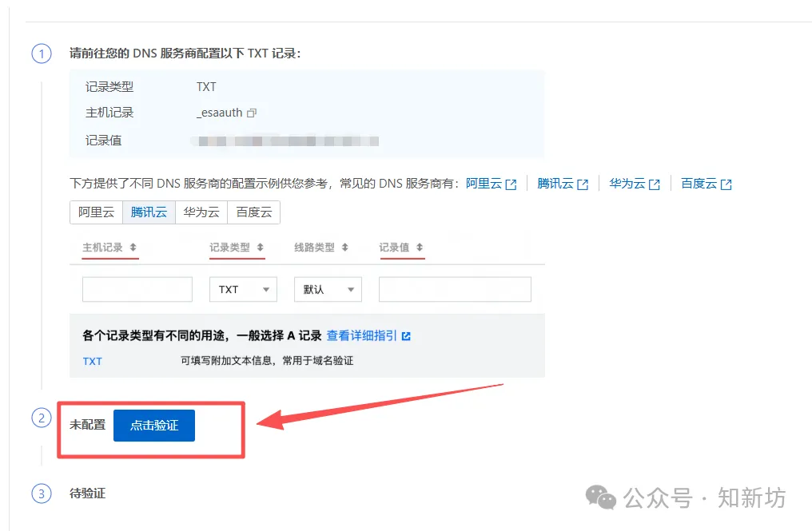Open 百度云 via its external link icon

(726, 184)
